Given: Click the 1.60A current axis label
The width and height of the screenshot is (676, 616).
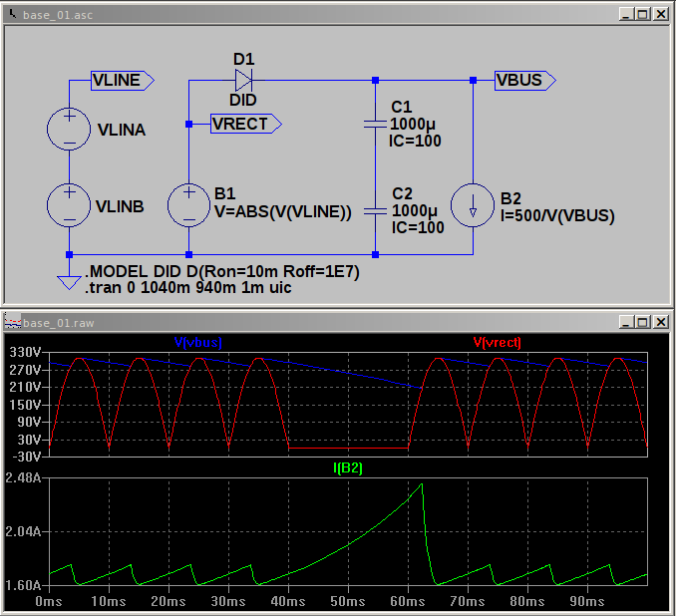Looking at the screenshot, I should click(x=23, y=585).
